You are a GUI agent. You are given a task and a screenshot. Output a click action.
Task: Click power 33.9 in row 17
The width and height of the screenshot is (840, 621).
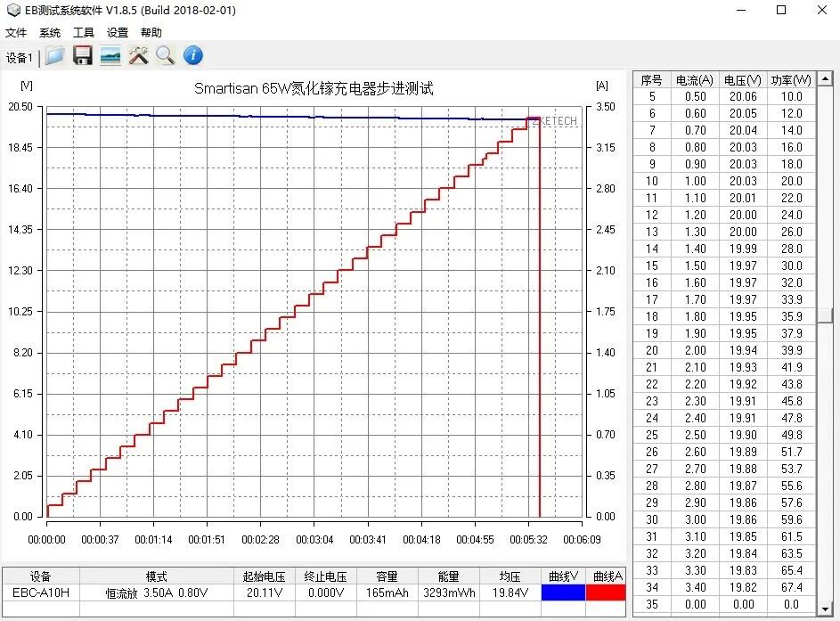[791, 299]
